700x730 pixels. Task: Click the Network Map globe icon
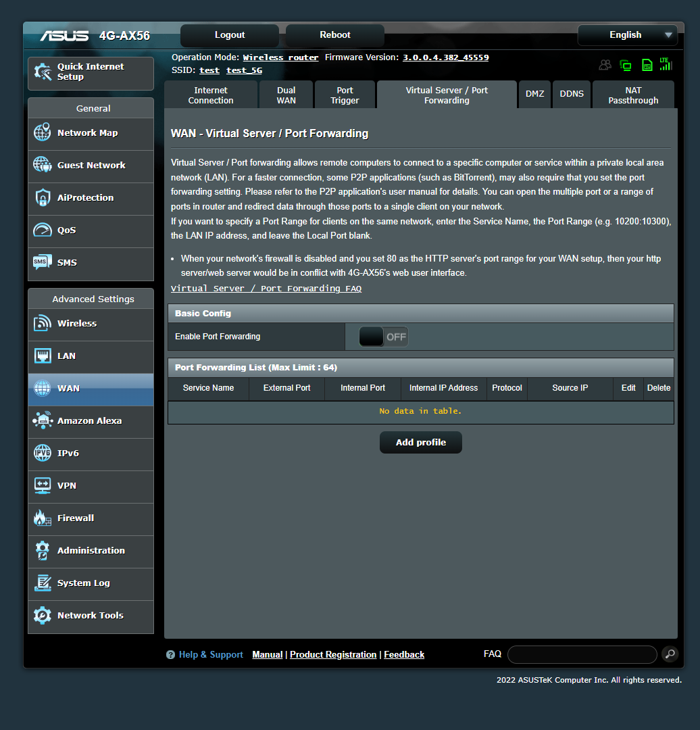point(43,132)
